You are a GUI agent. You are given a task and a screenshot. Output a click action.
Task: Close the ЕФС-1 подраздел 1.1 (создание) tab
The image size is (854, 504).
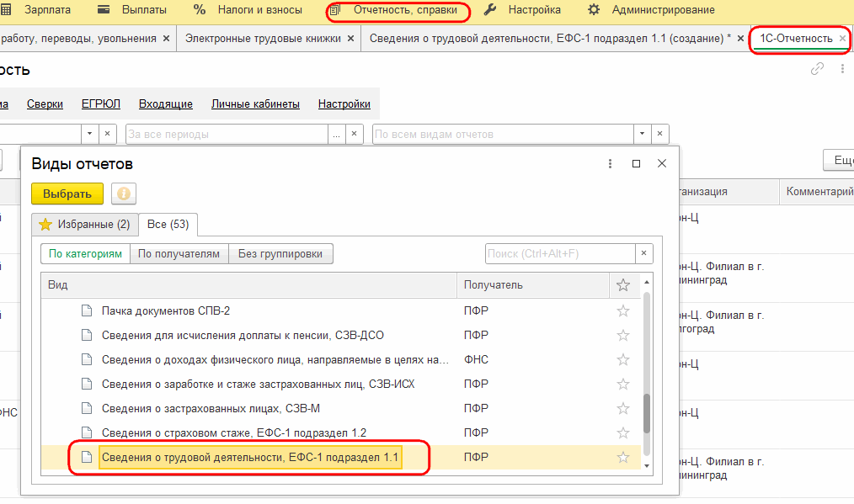coord(740,39)
